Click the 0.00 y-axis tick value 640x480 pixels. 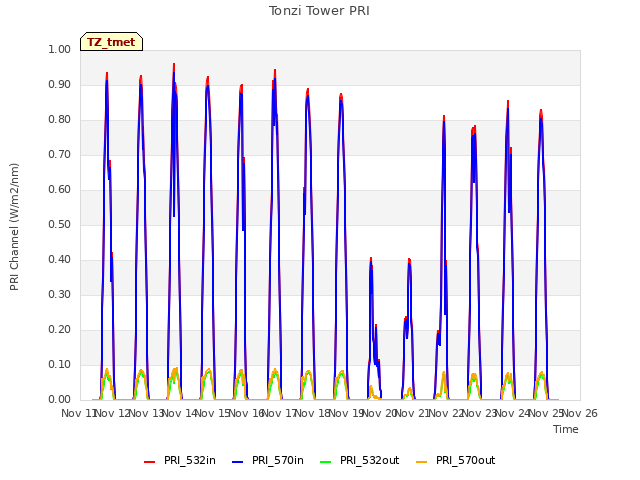[x=60, y=400]
